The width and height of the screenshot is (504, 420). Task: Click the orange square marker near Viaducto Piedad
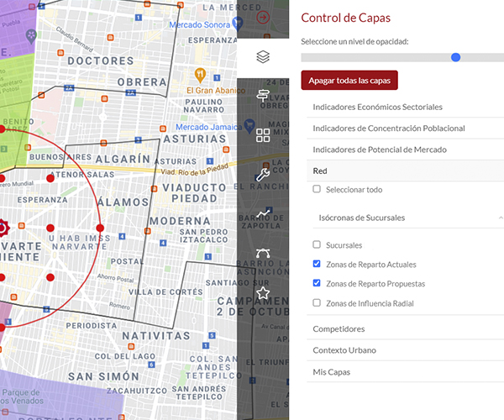(155, 189)
